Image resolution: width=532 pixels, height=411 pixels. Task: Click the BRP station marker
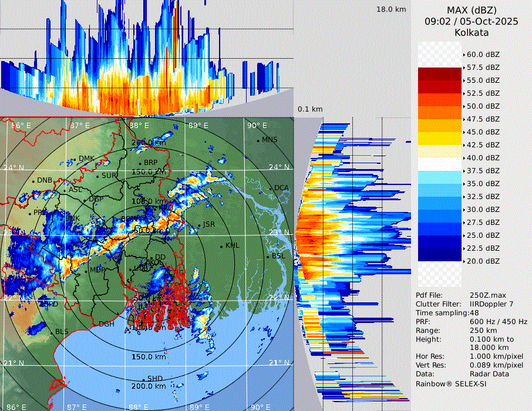[140, 163]
